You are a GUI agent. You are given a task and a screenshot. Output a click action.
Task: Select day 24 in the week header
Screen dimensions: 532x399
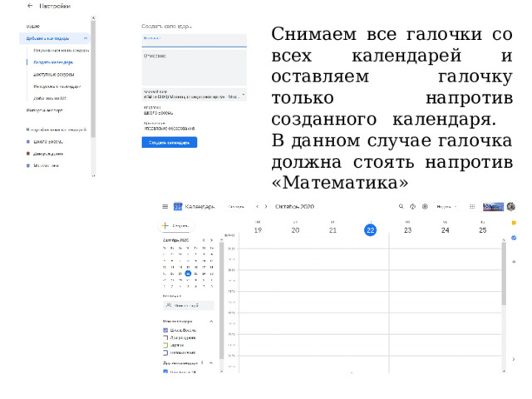446,230
